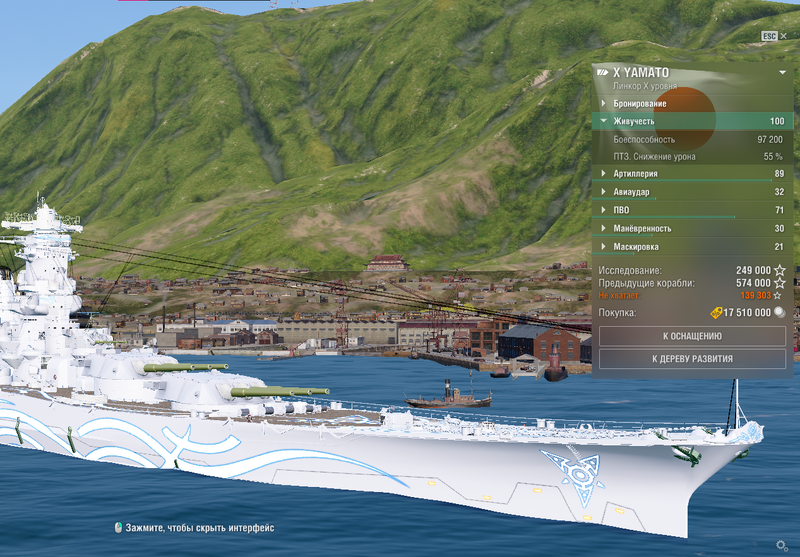This screenshot has height=557, width=800.
Task: Click the discount tag icon near purchase price
Action: point(716,313)
